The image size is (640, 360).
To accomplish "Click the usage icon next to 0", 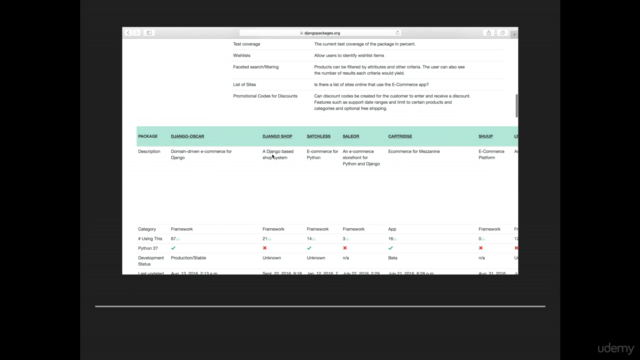I will [x=483, y=239].
